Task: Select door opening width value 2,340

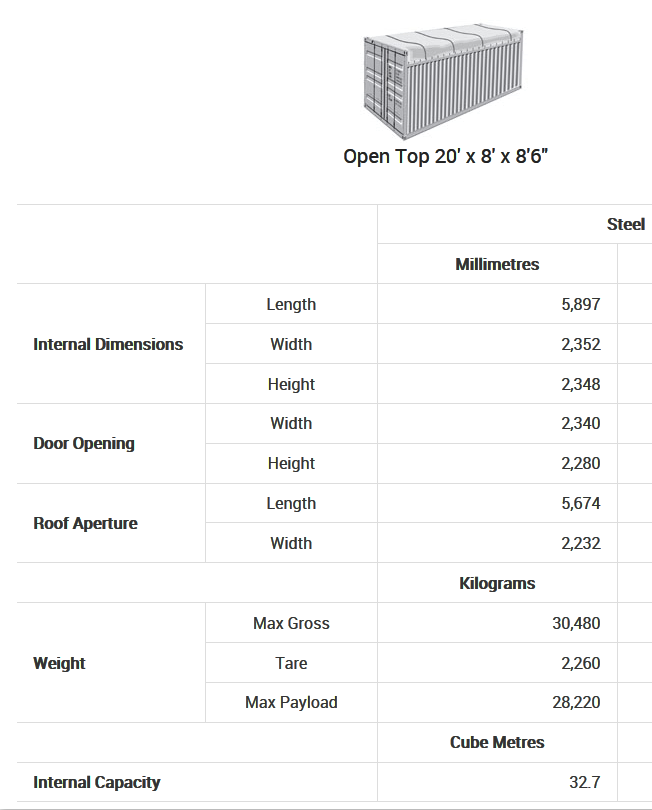Action: point(581,423)
